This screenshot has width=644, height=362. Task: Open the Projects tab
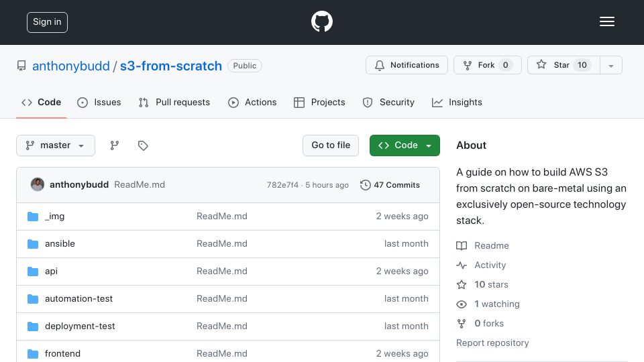pos(319,102)
